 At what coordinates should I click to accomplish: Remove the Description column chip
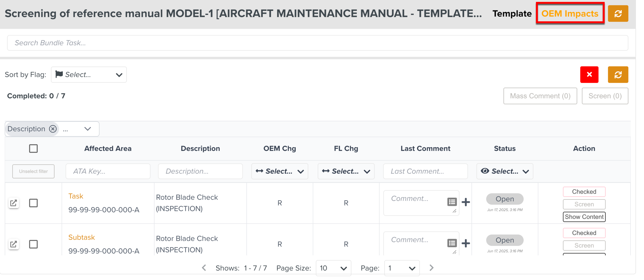(53, 129)
